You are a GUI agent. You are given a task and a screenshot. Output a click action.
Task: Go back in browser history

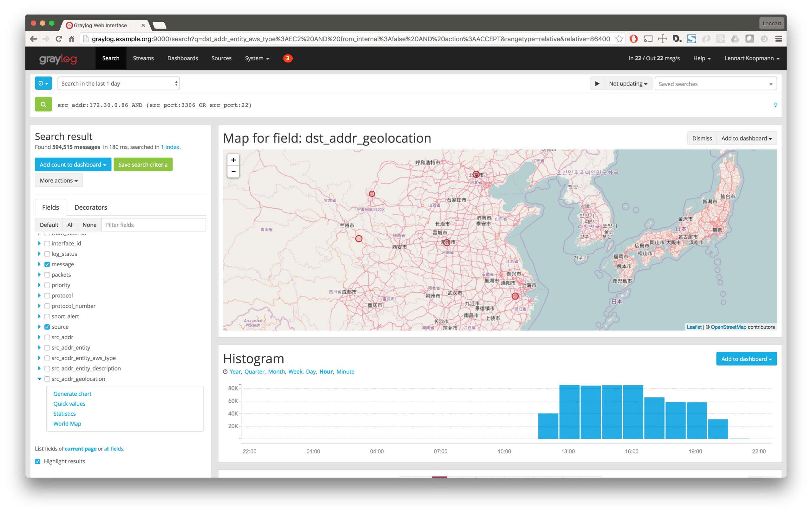[33, 39]
